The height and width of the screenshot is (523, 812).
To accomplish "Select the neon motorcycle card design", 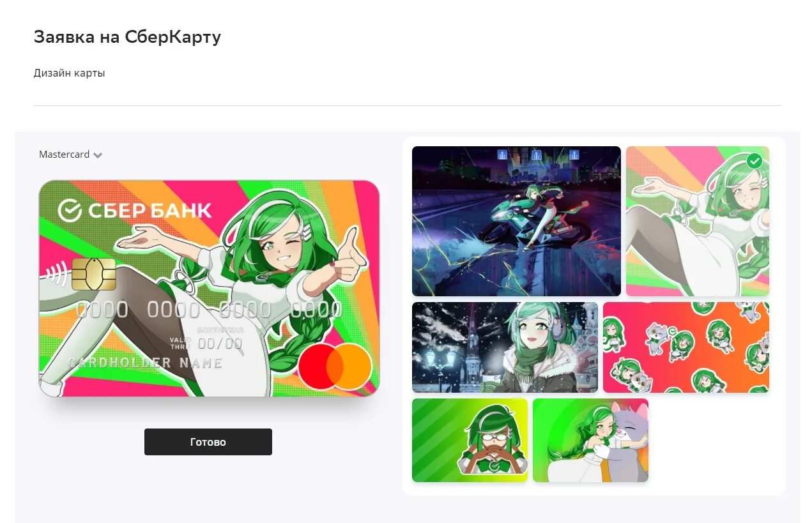I will point(516,221).
